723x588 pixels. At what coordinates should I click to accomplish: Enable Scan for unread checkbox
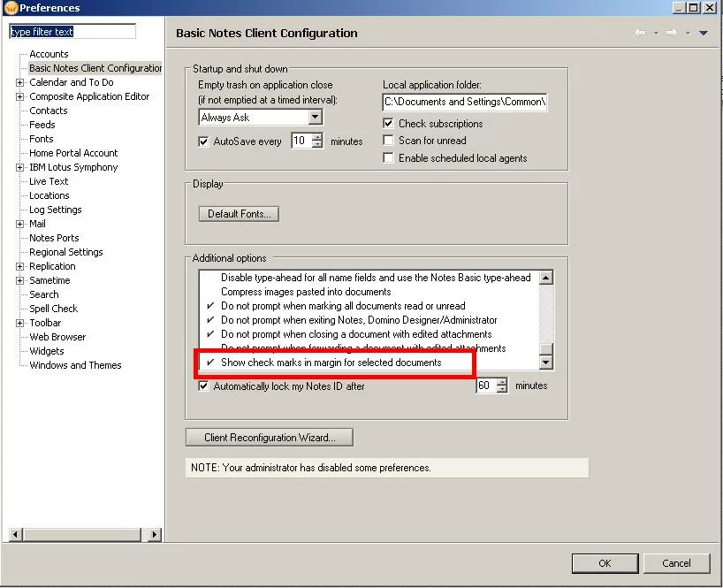(x=388, y=141)
